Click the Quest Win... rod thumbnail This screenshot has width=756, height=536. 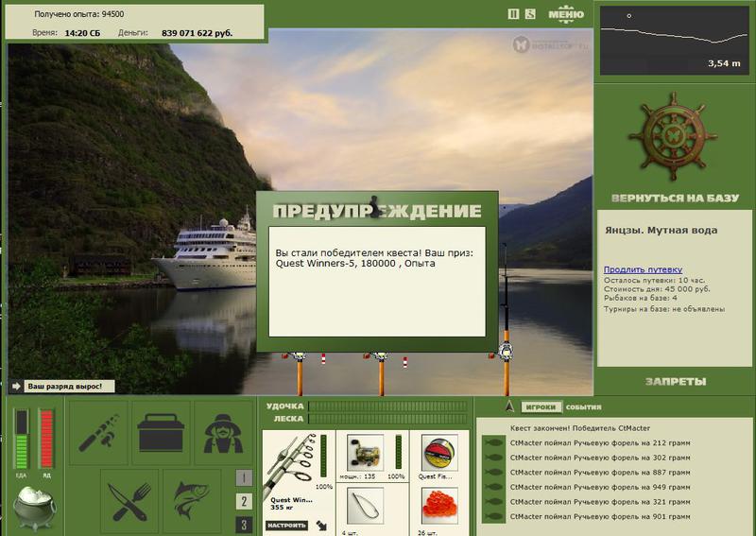click(x=291, y=465)
